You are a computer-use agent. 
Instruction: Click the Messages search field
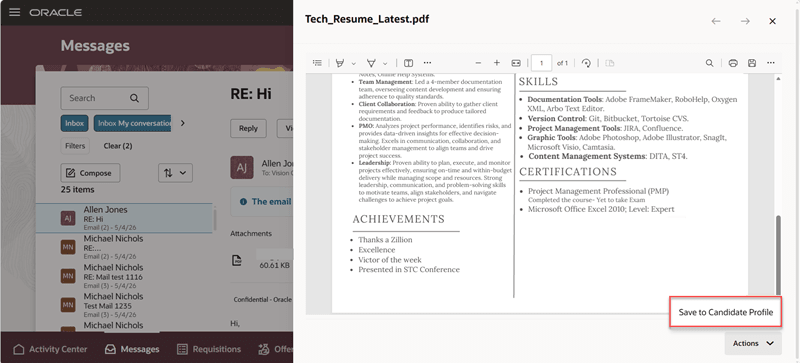105,98
